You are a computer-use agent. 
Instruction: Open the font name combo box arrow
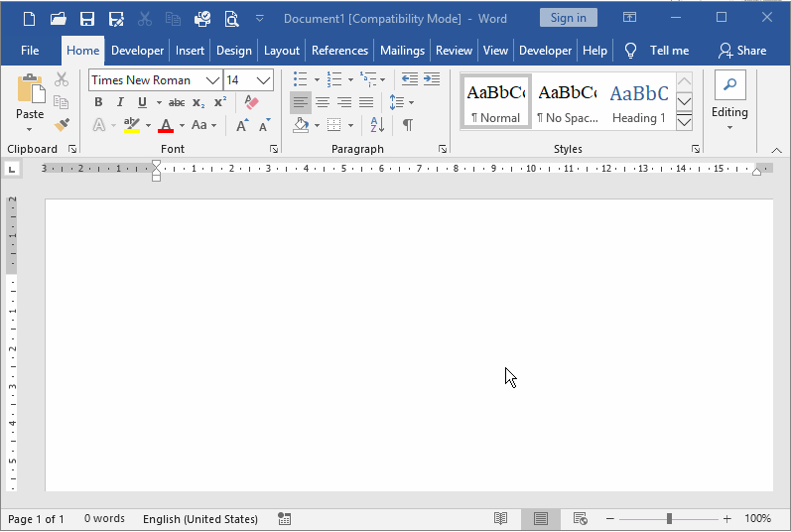(212, 80)
